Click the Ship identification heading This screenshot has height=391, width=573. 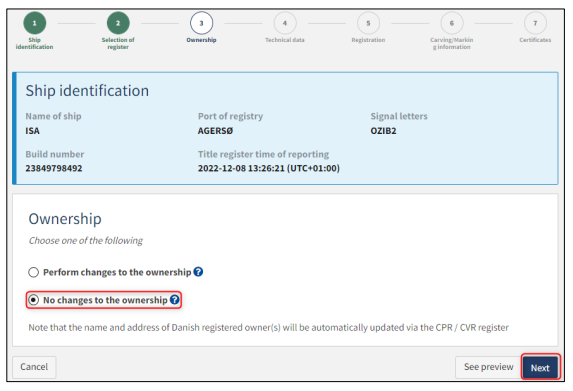87,91
